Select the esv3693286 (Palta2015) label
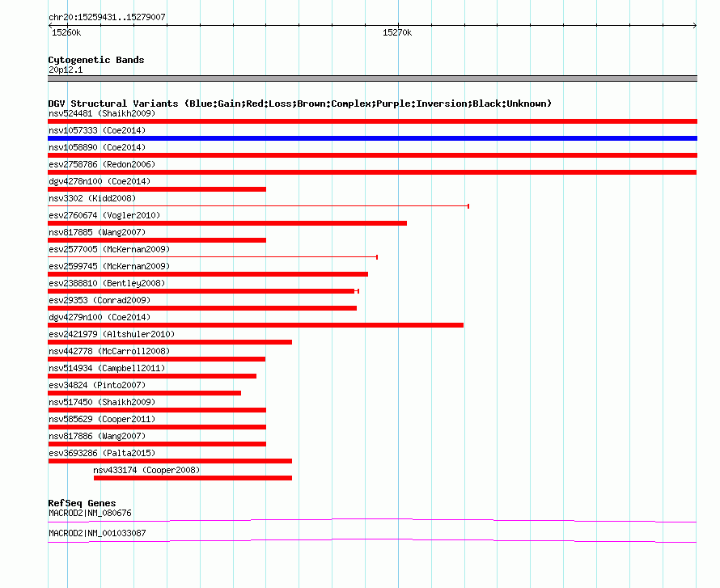Screen dimensions: 720x588 pyautogui.click(x=102, y=453)
